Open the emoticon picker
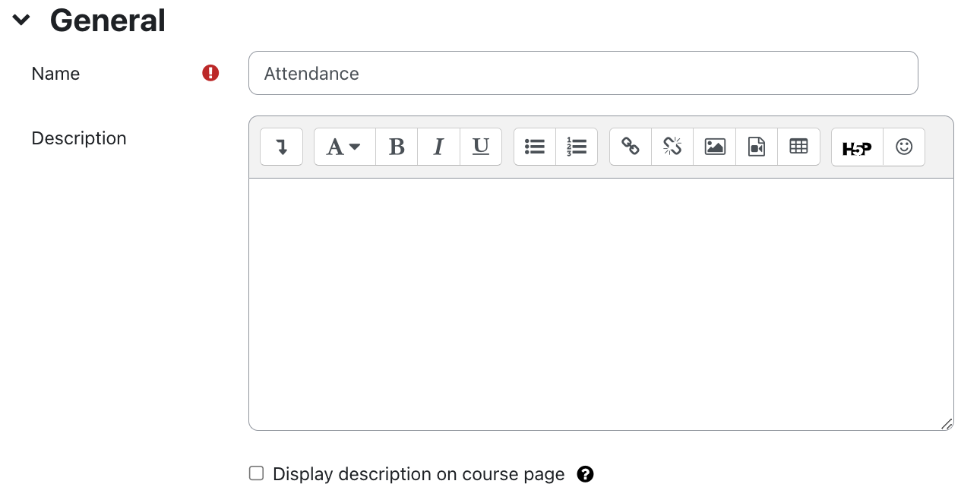This screenshot has height=503, width=980. [903, 147]
